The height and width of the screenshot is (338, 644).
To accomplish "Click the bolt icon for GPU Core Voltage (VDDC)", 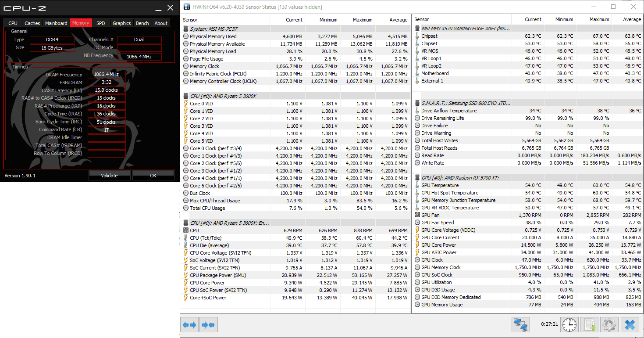I will pyautogui.click(x=417, y=230).
